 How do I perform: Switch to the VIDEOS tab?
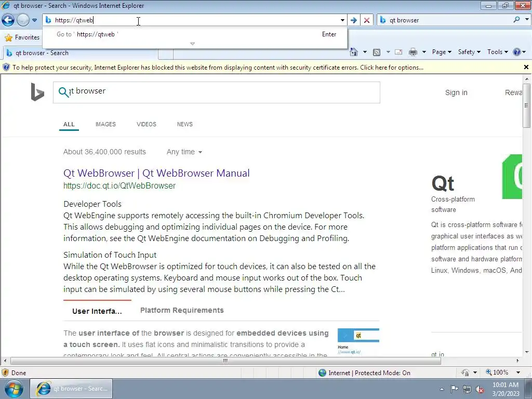pos(146,124)
